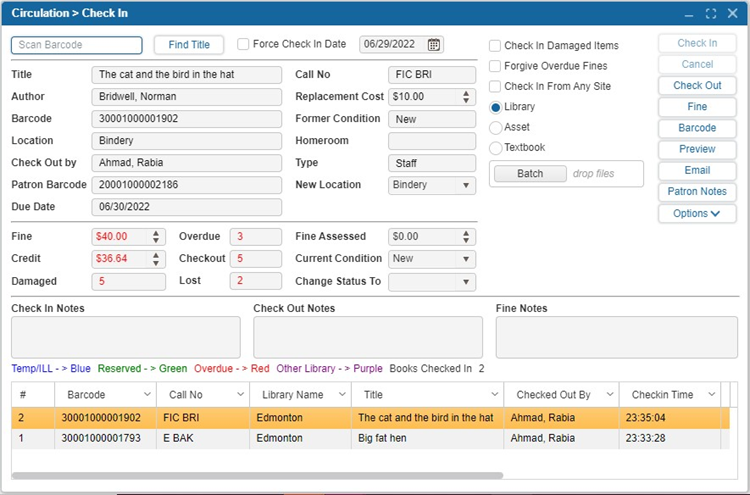
Task: Expand the Change Status To dropdown
Action: tap(466, 282)
